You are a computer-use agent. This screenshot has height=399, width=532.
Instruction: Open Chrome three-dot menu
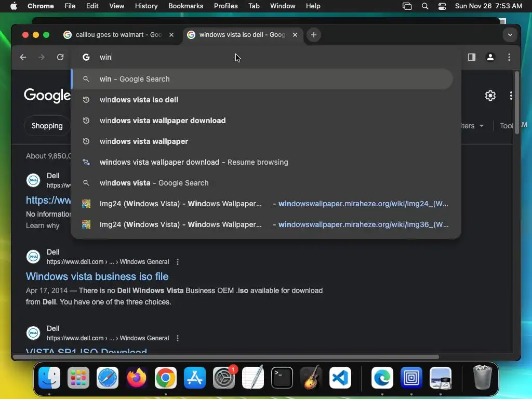pyautogui.click(x=509, y=57)
